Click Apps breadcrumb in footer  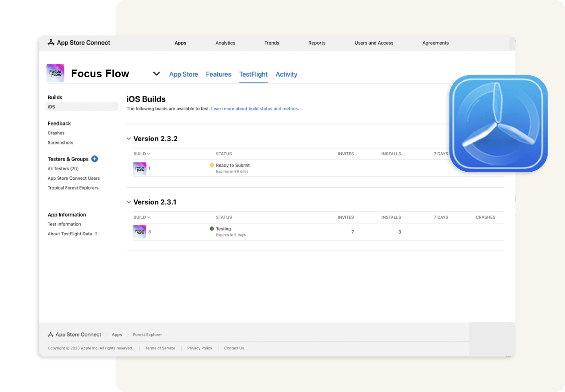coord(117,335)
